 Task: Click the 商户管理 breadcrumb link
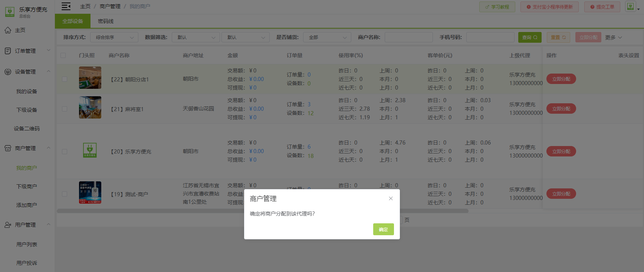click(x=110, y=6)
